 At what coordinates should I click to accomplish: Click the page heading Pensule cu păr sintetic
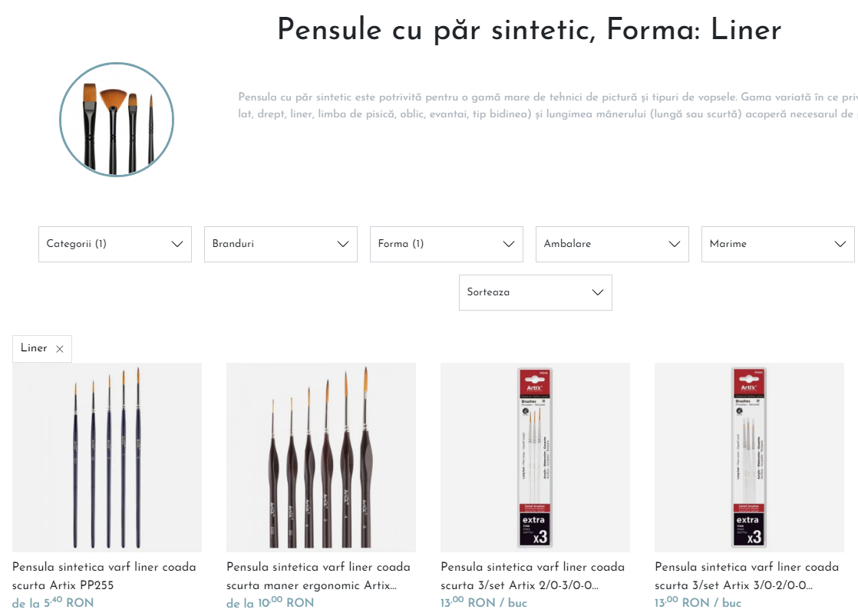436,30
